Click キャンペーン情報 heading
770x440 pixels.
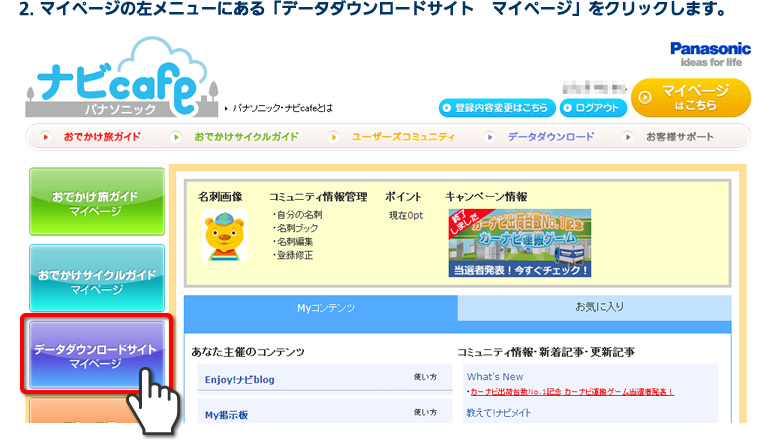tap(486, 197)
